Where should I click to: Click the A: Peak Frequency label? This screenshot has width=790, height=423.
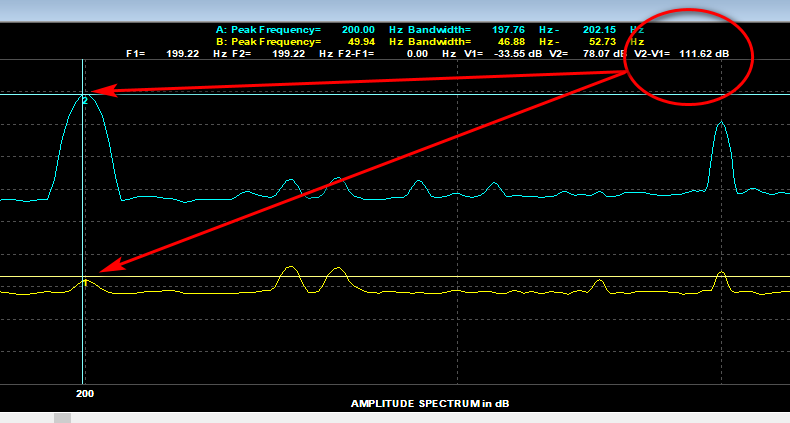coord(268,30)
